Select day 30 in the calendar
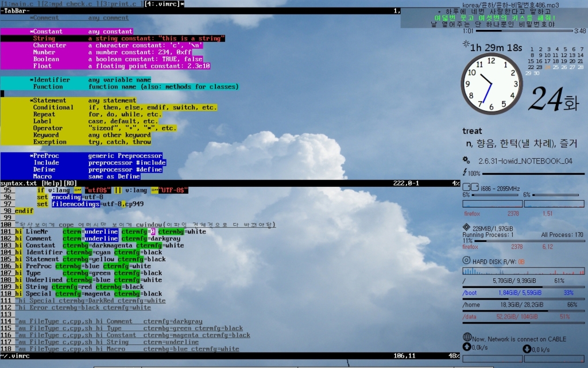 pyautogui.click(x=536, y=73)
